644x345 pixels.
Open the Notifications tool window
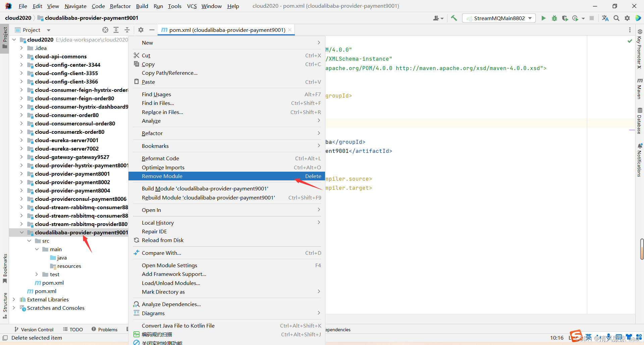(640, 160)
